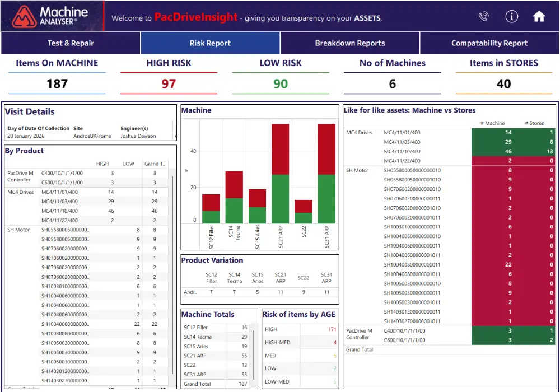The width and height of the screenshot is (560, 392).
Task: Click machine count 46 green cell
Action: pos(492,151)
